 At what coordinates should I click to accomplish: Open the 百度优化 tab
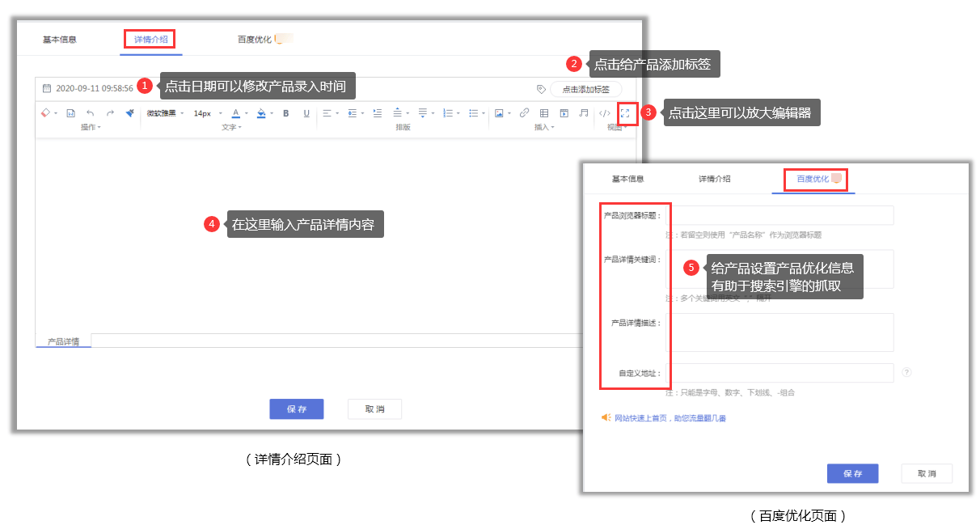tap(812, 180)
